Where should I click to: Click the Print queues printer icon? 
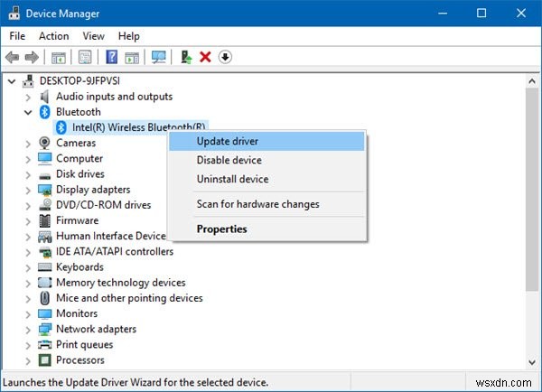click(44, 344)
